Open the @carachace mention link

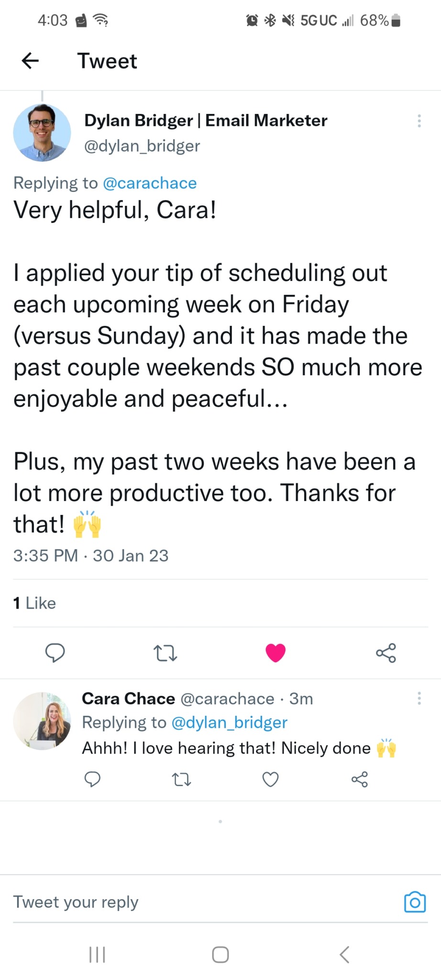tap(150, 183)
